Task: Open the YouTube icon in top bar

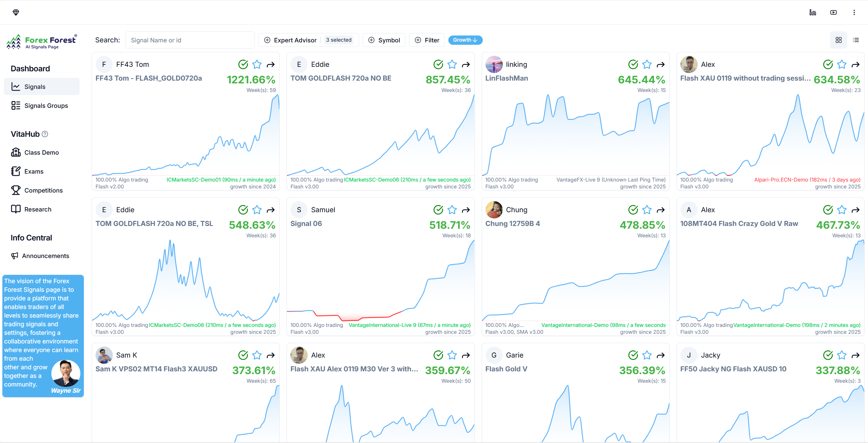Action: click(x=833, y=12)
